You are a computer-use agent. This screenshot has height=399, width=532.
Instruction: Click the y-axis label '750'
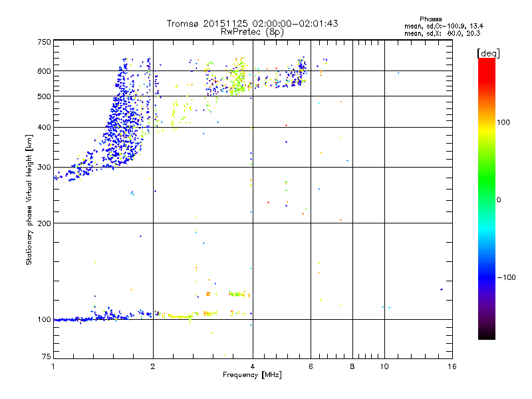pos(44,42)
